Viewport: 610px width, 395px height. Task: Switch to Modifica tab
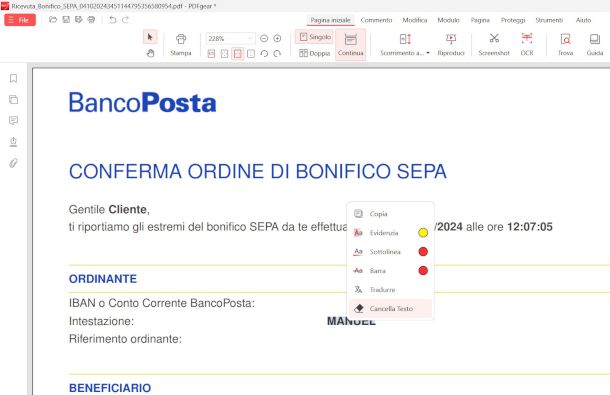click(x=415, y=20)
